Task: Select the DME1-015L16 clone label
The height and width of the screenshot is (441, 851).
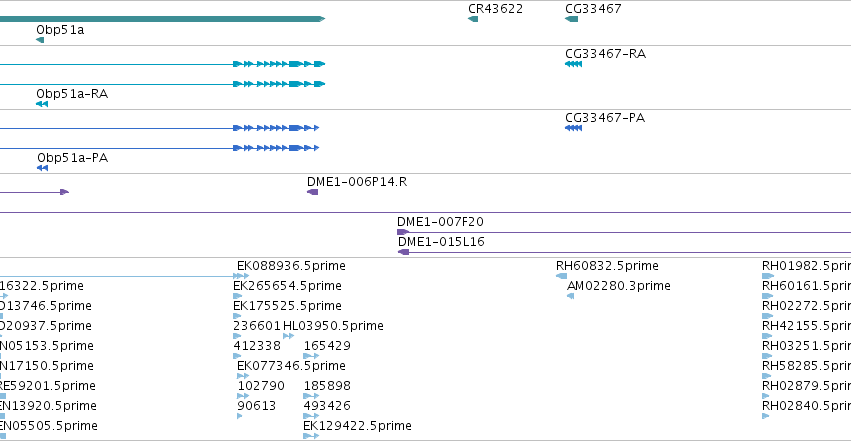Action: (441, 242)
